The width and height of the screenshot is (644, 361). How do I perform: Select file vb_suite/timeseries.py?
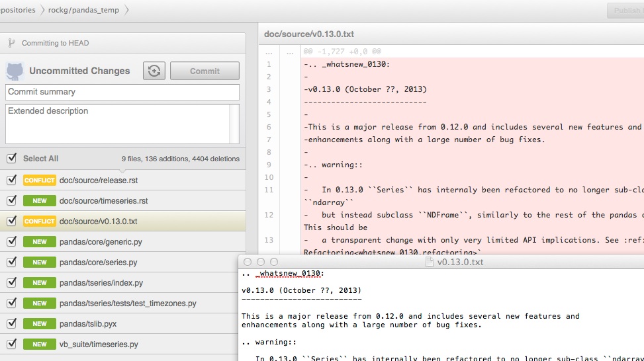coord(99,344)
